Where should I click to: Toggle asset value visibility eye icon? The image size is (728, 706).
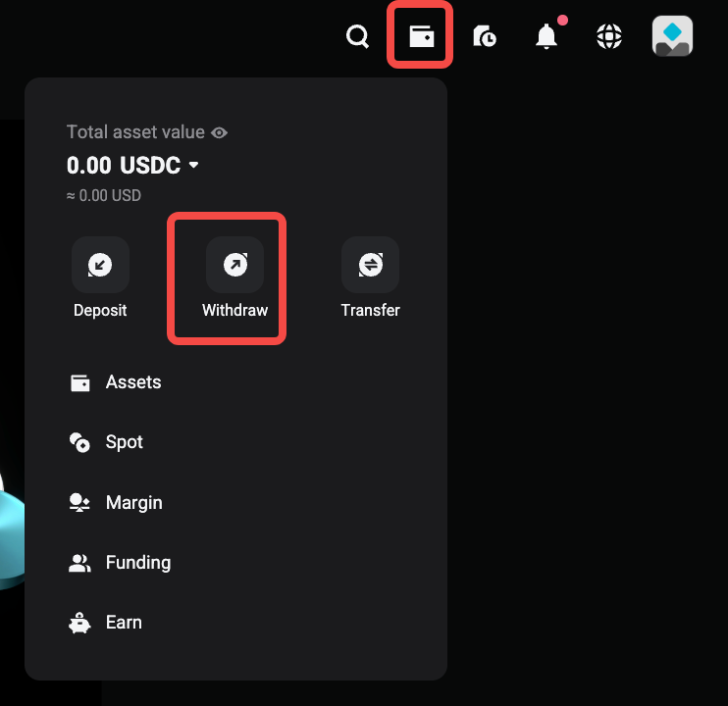(219, 132)
